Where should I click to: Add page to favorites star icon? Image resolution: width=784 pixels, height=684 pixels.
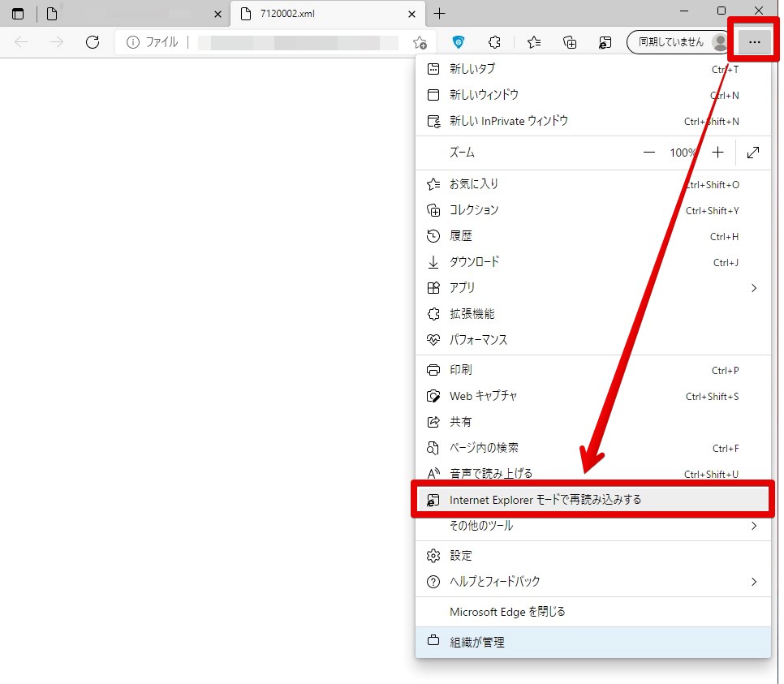point(420,42)
